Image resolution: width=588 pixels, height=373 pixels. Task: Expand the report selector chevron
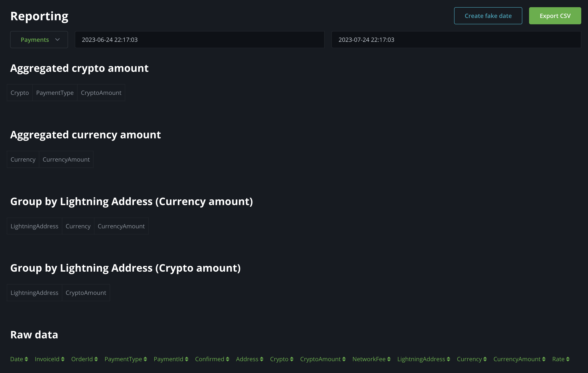[58, 39]
